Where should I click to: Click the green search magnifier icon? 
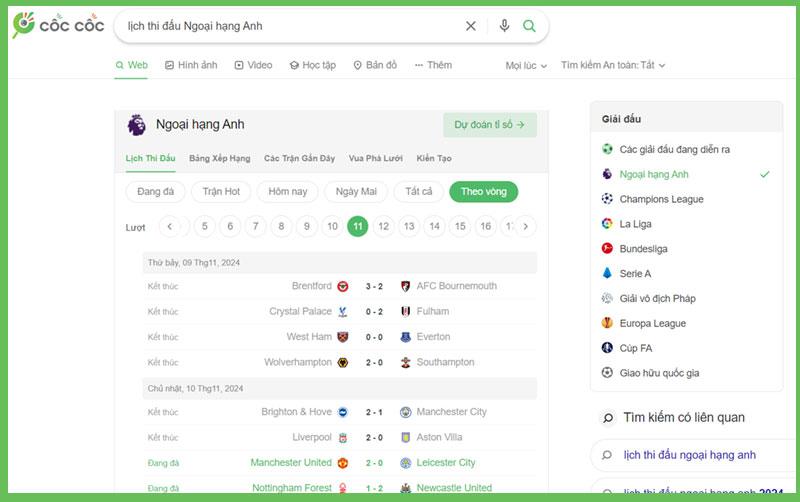(529, 26)
